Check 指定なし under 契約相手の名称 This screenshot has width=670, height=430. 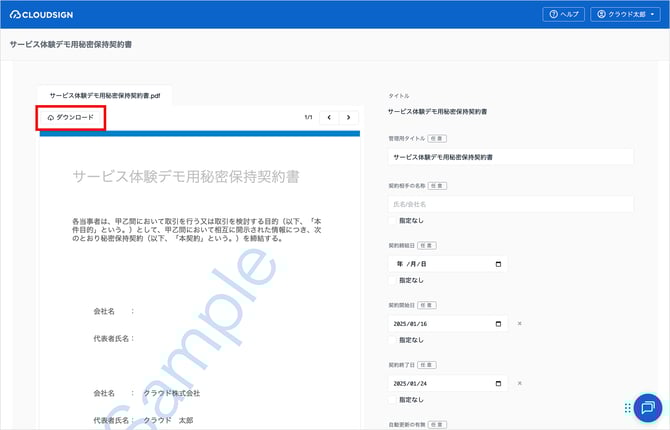click(x=392, y=221)
